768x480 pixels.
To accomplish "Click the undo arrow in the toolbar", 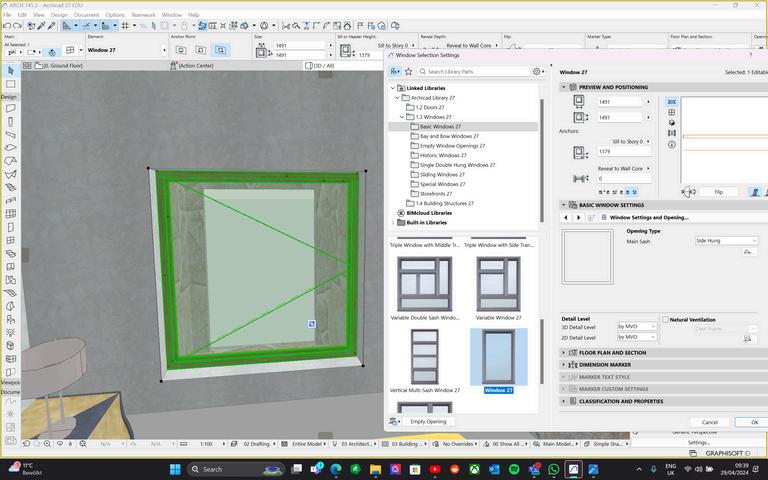I will [x=9, y=25].
